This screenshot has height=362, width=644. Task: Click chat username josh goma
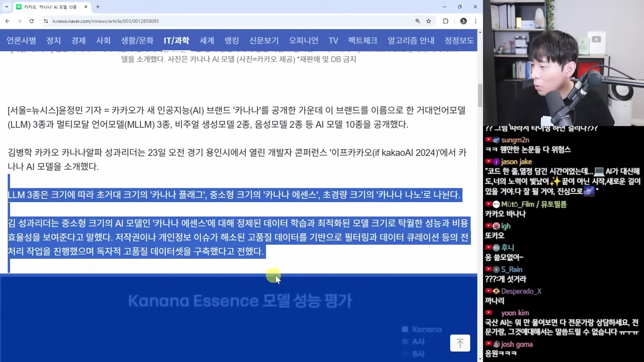pos(517,344)
